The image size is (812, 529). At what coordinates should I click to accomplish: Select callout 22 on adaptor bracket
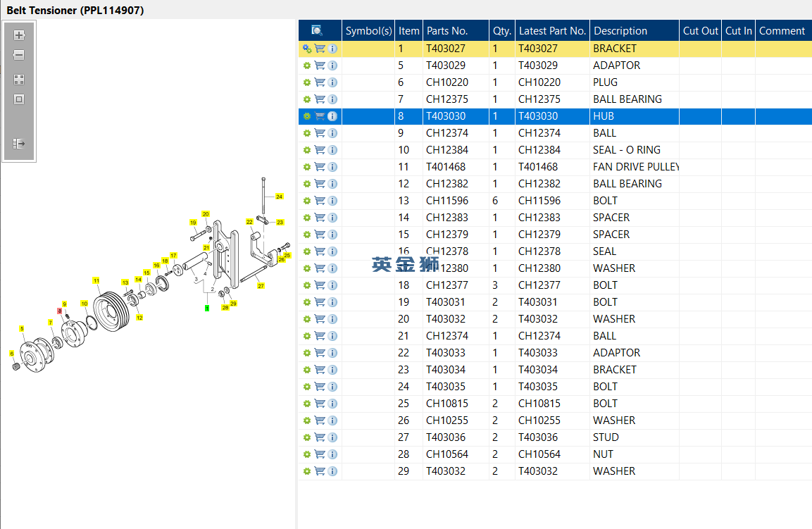click(x=249, y=222)
